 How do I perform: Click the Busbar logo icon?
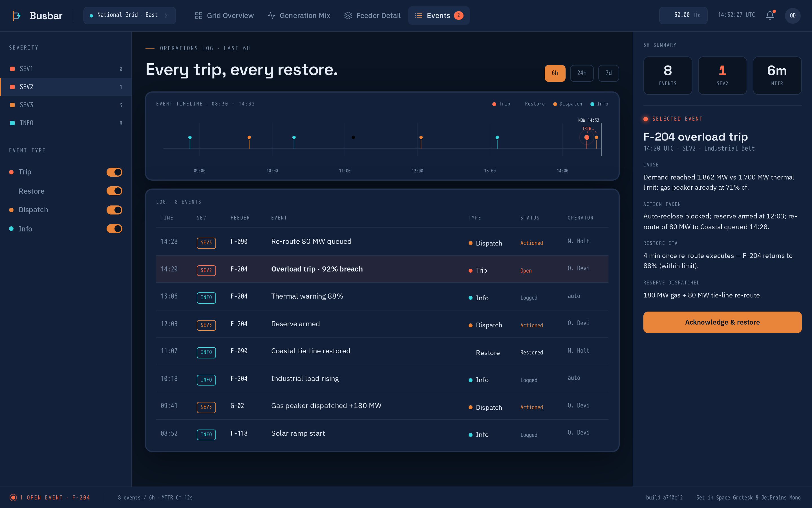pos(17,16)
